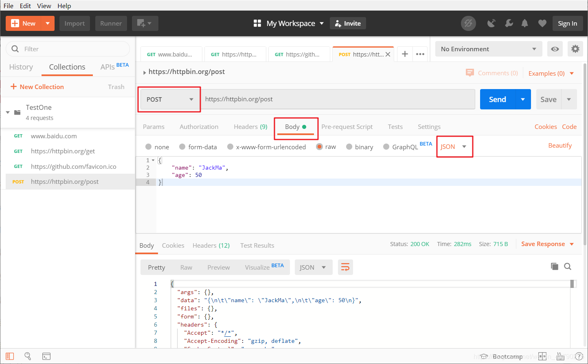Open the Runner
Image resolution: width=588 pixels, height=364 pixels.
[x=111, y=24]
